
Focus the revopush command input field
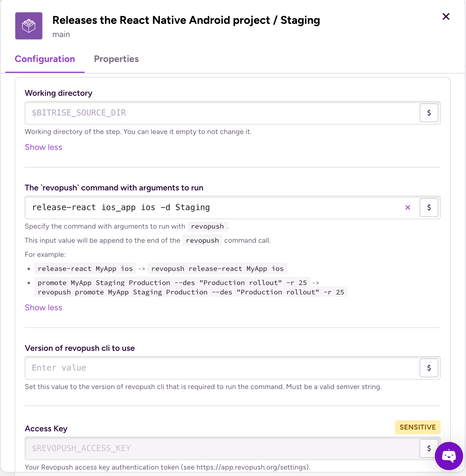tap(214, 207)
